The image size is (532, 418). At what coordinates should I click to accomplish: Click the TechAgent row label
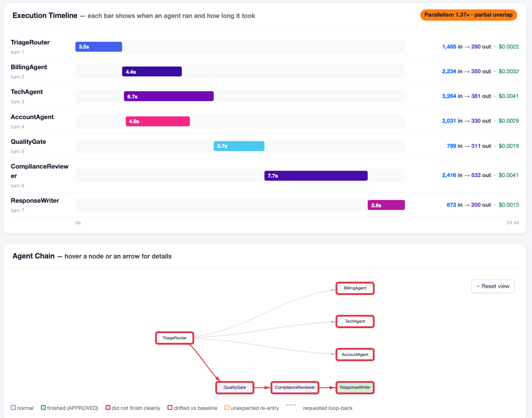[x=27, y=92]
